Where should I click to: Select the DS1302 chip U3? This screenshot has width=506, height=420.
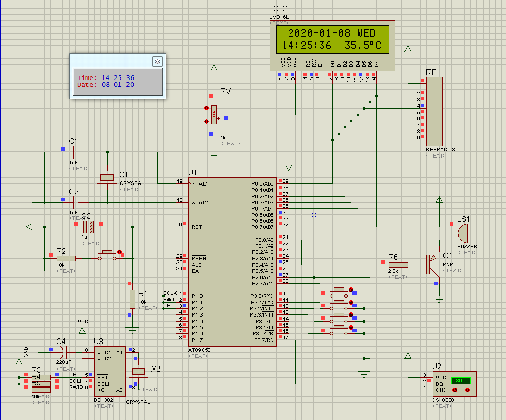coord(111,372)
